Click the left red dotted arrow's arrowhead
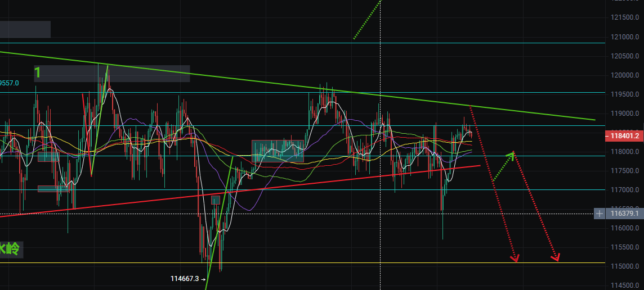This screenshot has height=290, width=644. (x=515, y=259)
